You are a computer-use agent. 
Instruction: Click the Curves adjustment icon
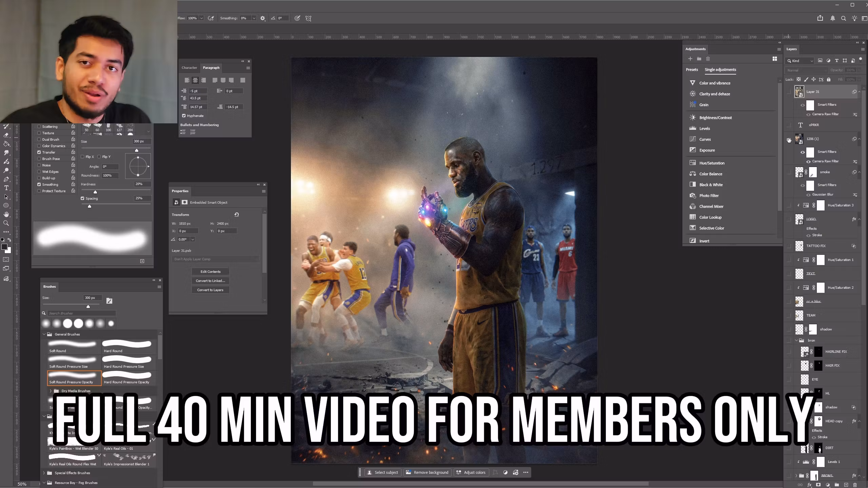[693, 139]
